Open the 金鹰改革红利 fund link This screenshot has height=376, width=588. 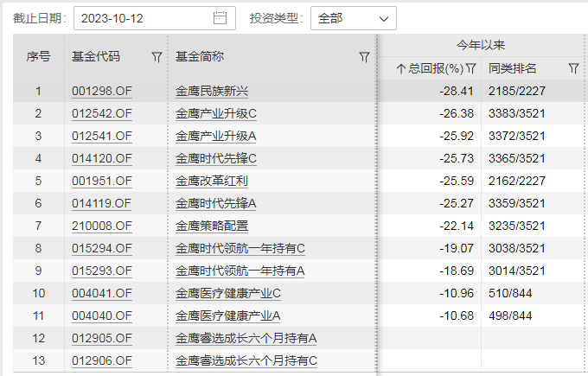tap(211, 181)
